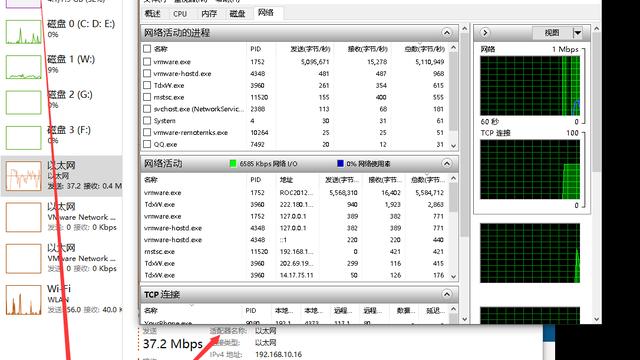Check the QQ.exe process checkbox
This screenshot has height=360, width=640.
click(x=147, y=144)
